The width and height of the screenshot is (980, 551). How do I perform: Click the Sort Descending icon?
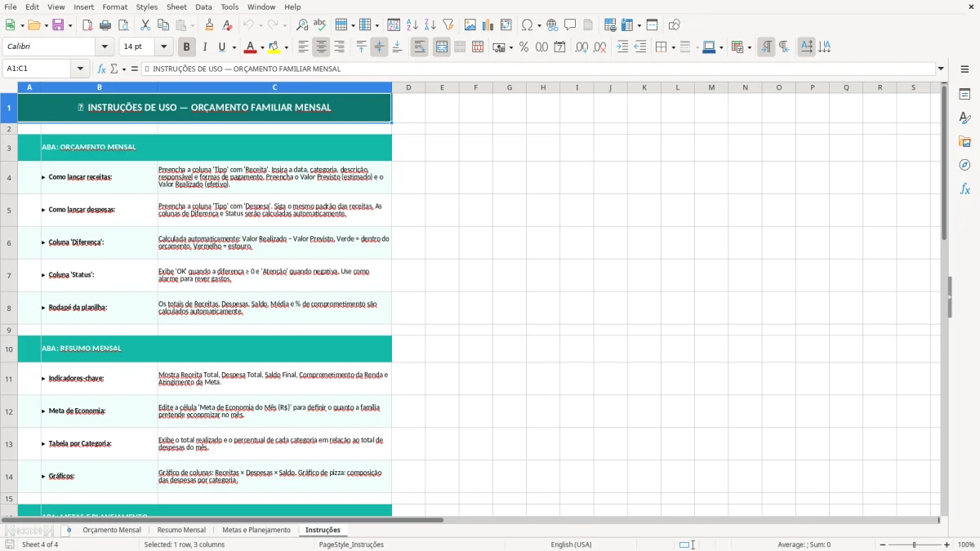(x=430, y=25)
